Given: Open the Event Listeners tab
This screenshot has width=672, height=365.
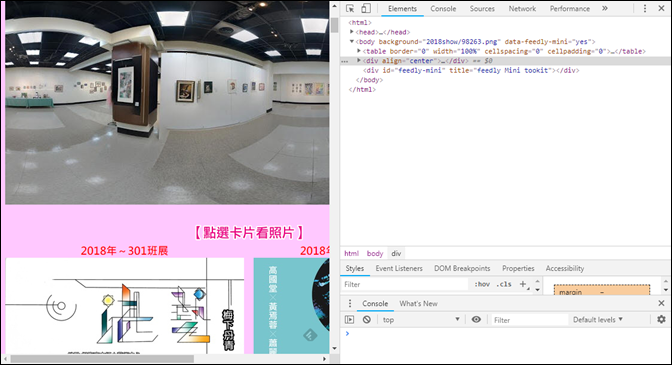Looking at the screenshot, I should 399,268.
